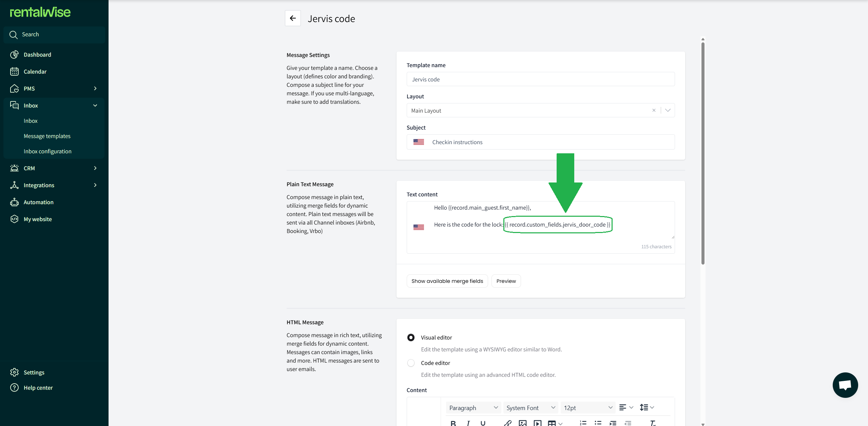
Task: Click the back arrow button
Action: [x=293, y=18]
